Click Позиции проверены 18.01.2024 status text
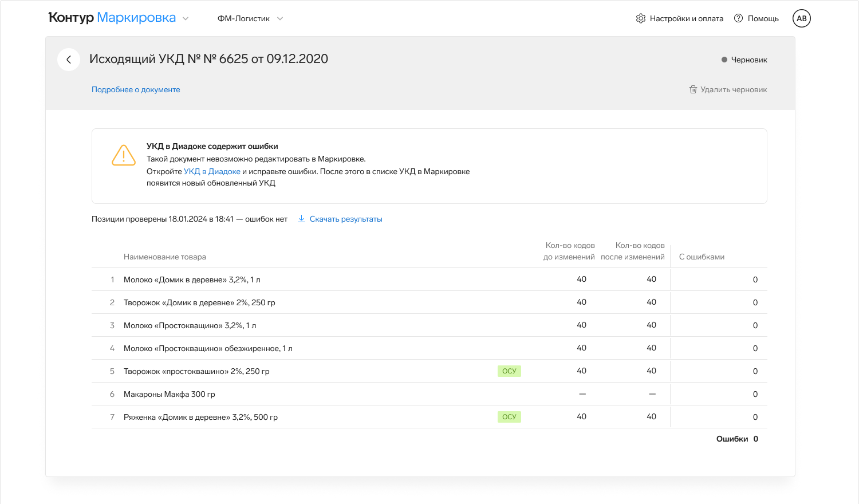The height and width of the screenshot is (504, 859). 190,219
